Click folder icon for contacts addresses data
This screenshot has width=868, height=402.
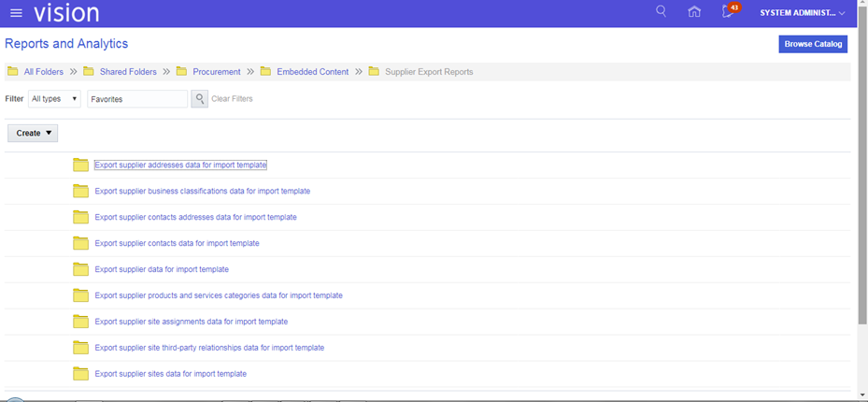click(81, 217)
